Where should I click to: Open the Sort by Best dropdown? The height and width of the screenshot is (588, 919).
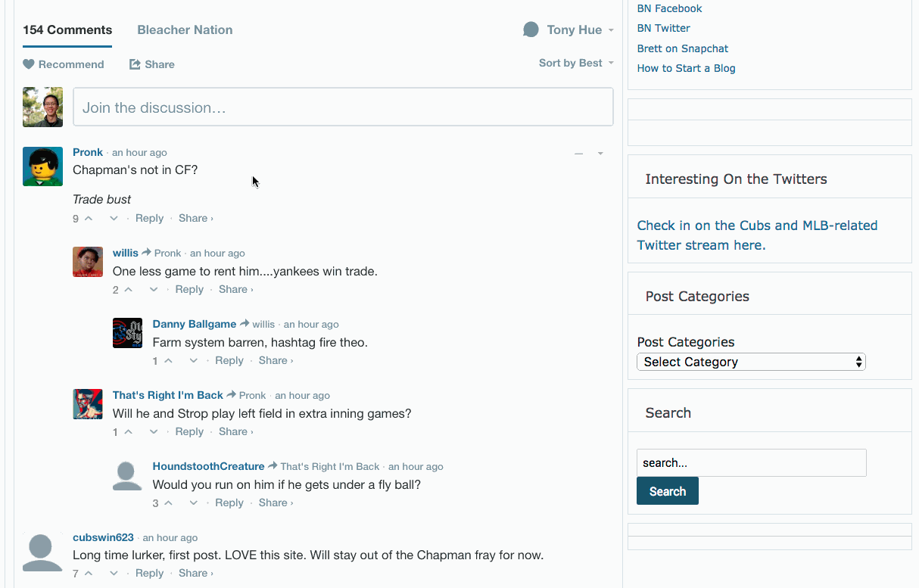(576, 63)
